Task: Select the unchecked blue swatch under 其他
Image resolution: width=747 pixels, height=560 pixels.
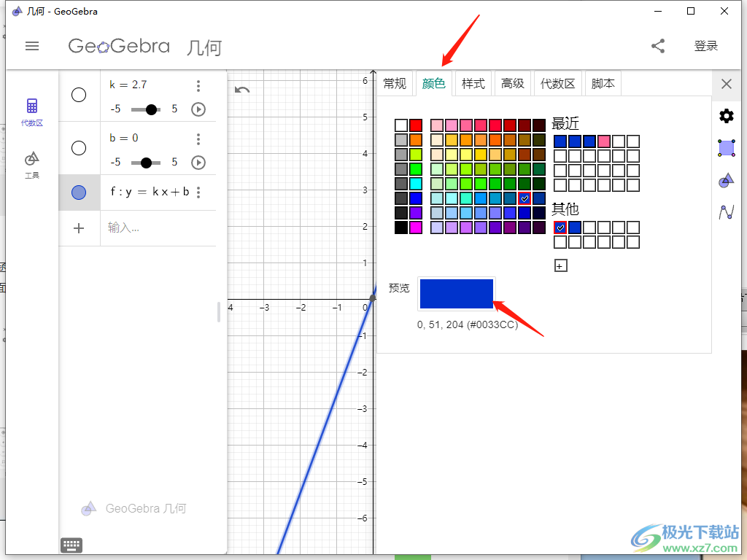Action: [575, 227]
